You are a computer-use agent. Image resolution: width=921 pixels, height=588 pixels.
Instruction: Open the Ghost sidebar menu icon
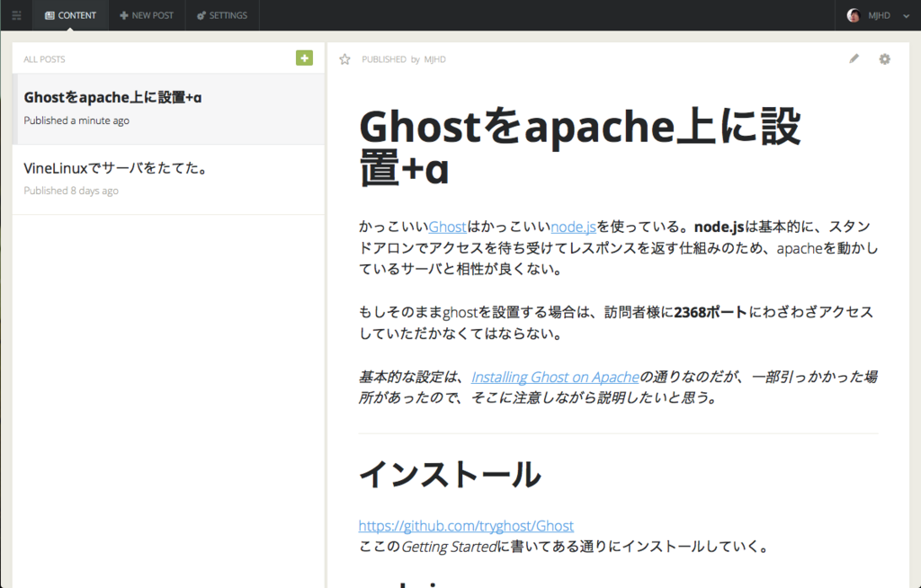click(x=16, y=15)
